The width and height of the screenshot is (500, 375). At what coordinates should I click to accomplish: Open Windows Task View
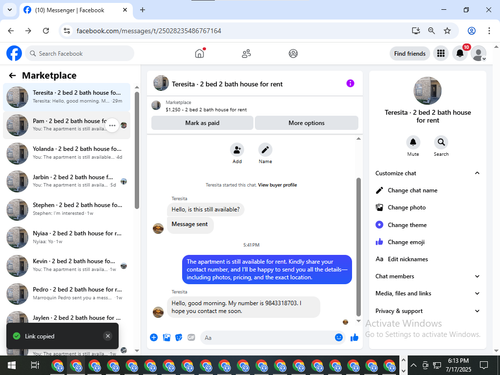click(x=35, y=365)
